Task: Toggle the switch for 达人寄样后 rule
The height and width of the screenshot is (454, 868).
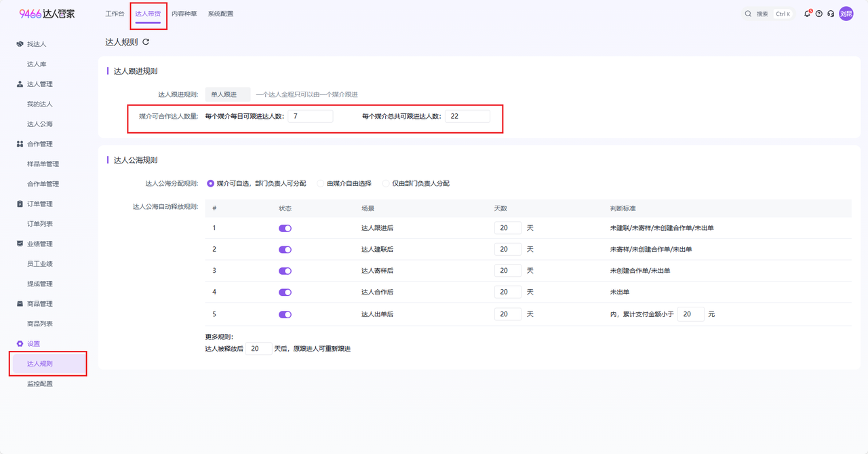Action: pyautogui.click(x=285, y=271)
